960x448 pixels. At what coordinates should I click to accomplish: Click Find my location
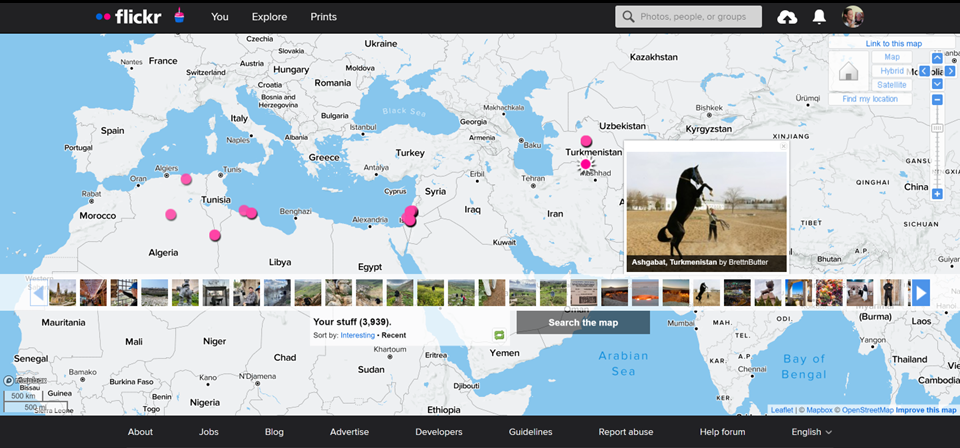870,99
